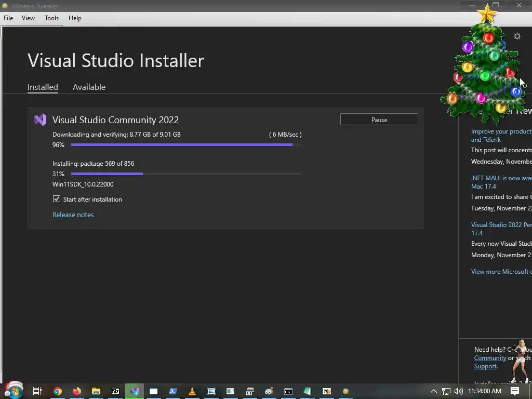Viewport: 532px width, 399px height.
Task: Open the .NET MAUI news article link
Action: click(501, 182)
